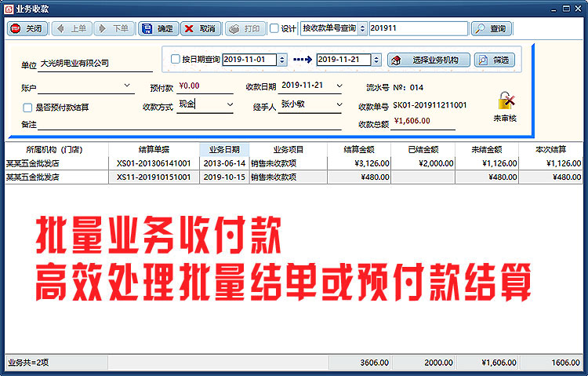Screen dimensions: 588x376
Task: Click 本次结算 cell ¥1,126.00 in first row
Action: [x=551, y=163]
